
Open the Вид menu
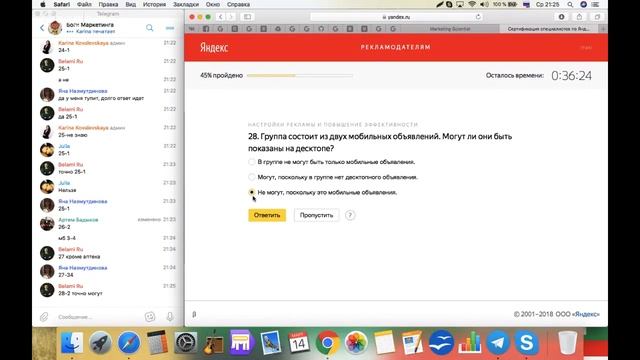131,4
